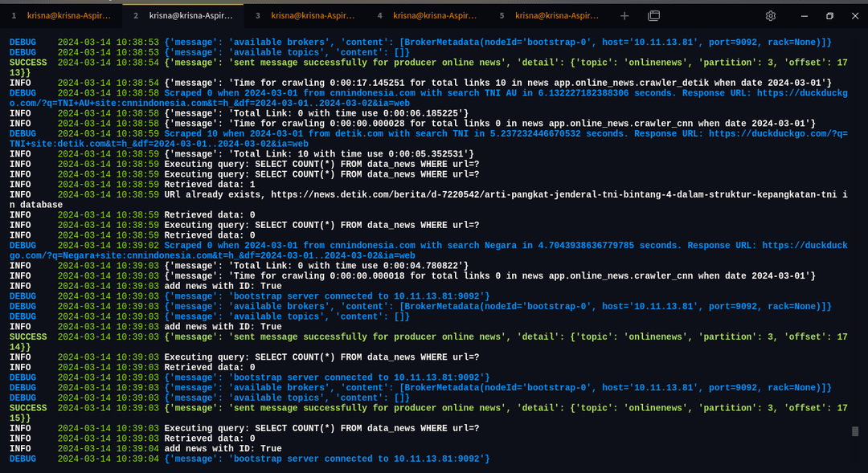The height and width of the screenshot is (473, 868).
Task: Select the active terminal tab 2
Action: click(184, 15)
